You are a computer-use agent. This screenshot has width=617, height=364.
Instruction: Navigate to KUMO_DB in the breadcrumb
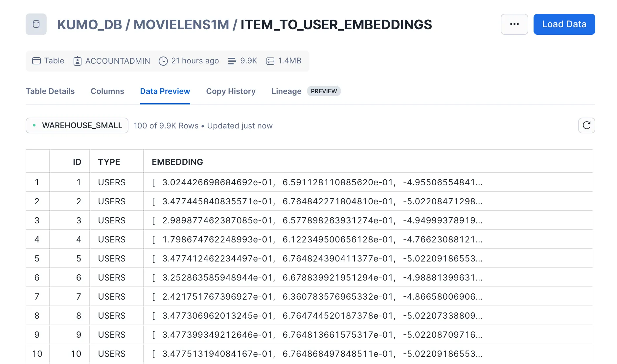click(x=89, y=25)
